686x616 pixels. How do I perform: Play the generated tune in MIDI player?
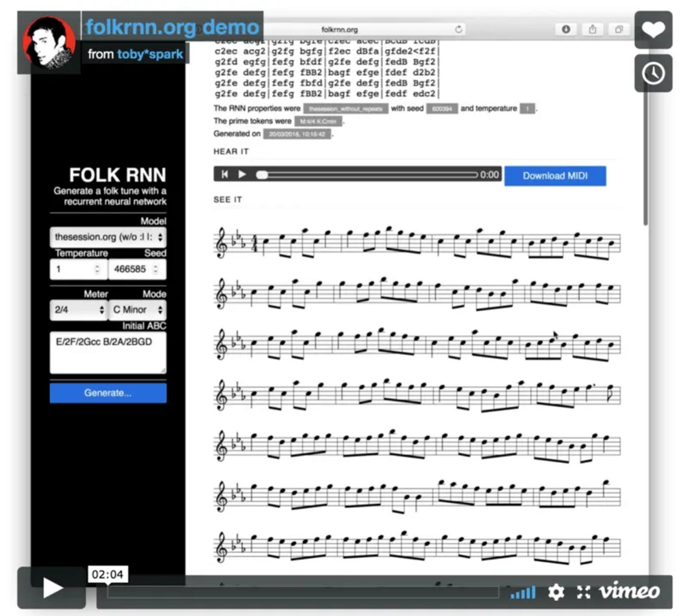pyautogui.click(x=242, y=174)
